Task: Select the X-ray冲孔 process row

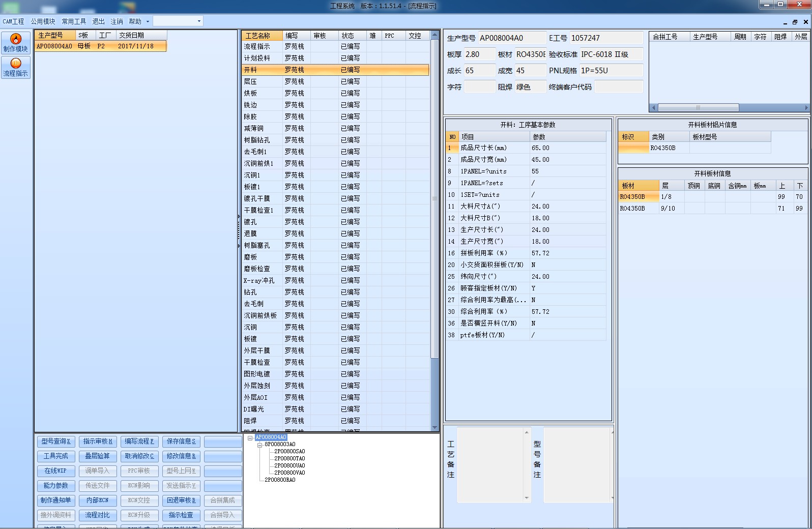Action: pyautogui.click(x=336, y=280)
